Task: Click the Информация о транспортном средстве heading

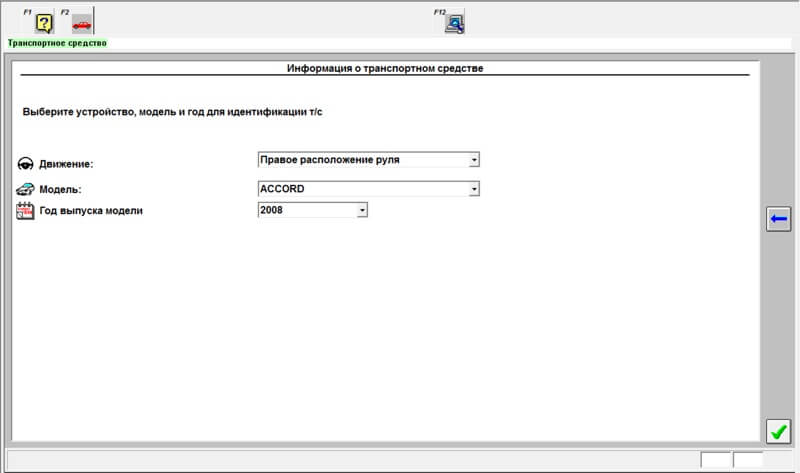Action: click(x=385, y=68)
